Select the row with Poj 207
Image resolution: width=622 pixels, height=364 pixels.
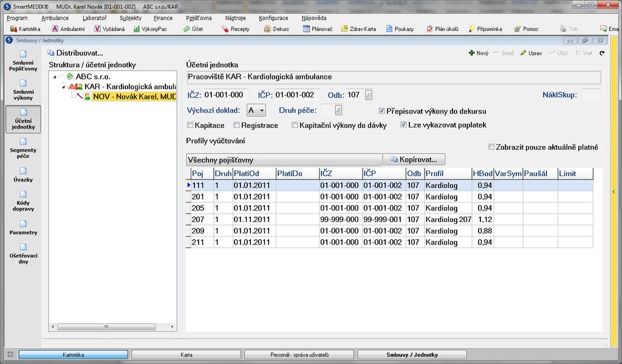tap(389, 220)
